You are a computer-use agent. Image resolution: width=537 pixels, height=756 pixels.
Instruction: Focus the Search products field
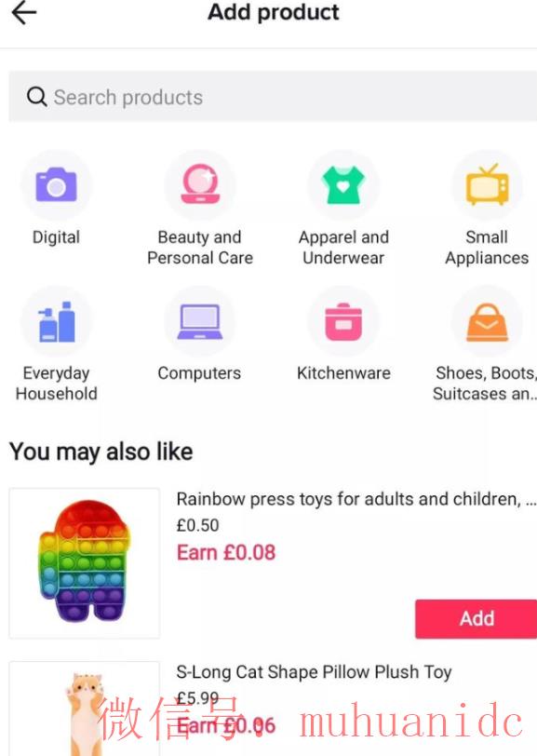coord(273,97)
